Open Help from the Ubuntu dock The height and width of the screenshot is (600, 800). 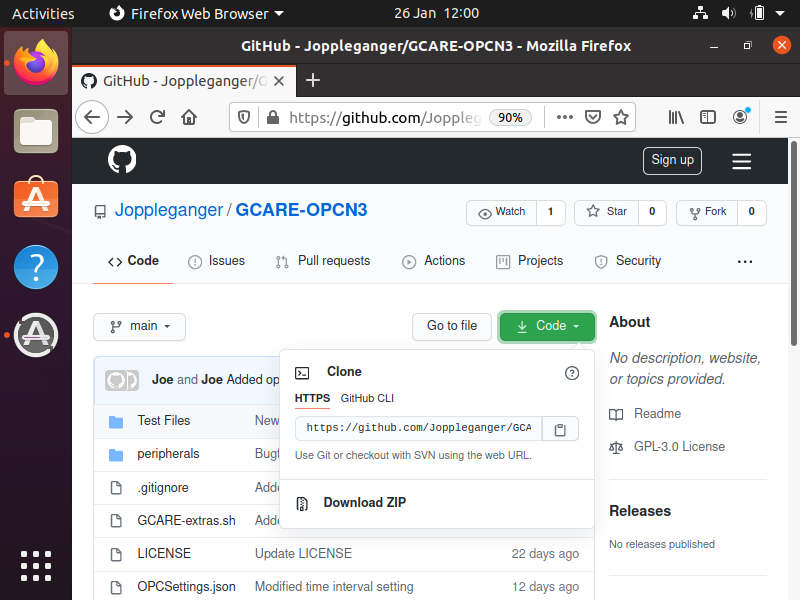tap(36, 267)
